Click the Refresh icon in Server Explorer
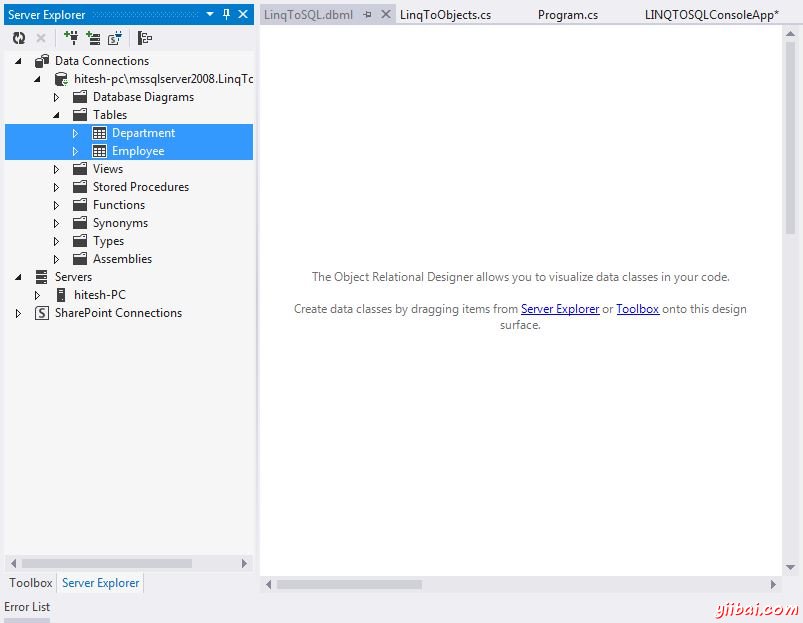Screen dimensions: 803x623 (x=19, y=38)
